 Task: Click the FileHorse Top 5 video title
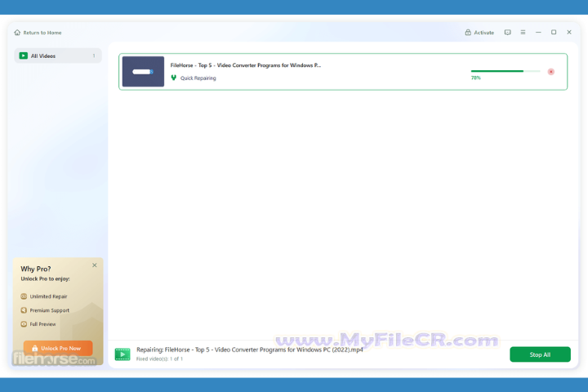[x=246, y=65]
